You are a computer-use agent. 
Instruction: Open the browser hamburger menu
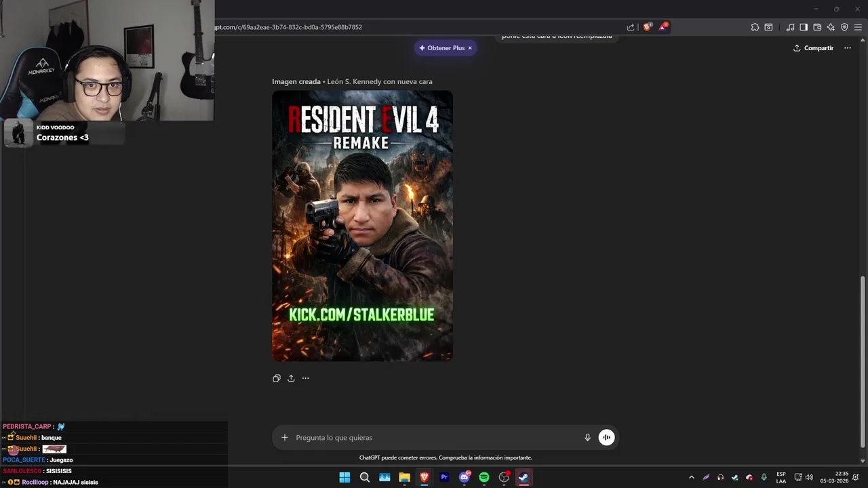click(x=858, y=27)
